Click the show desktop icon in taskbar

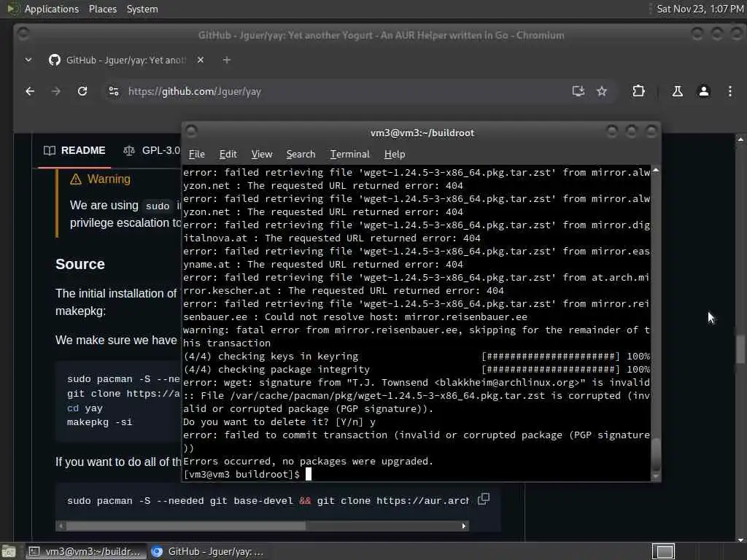[x=9, y=551]
